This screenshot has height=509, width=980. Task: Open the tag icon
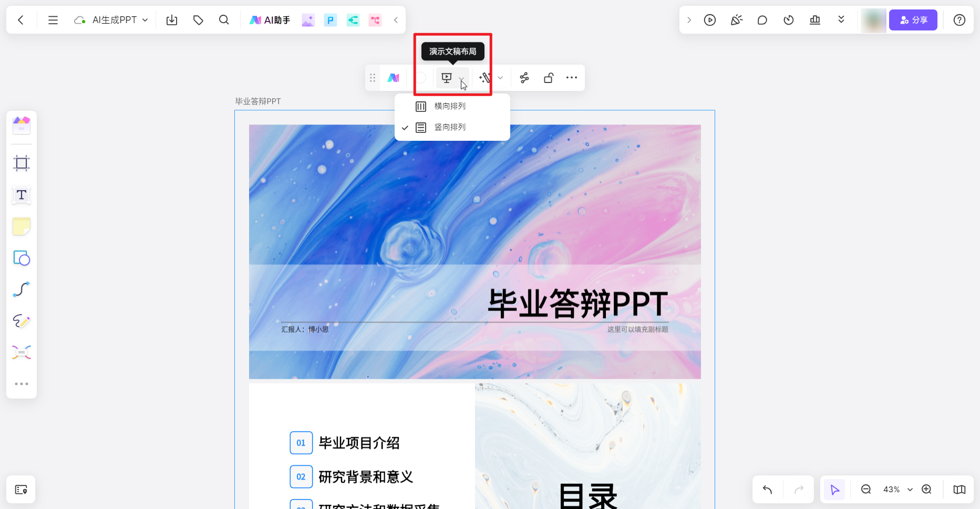198,20
